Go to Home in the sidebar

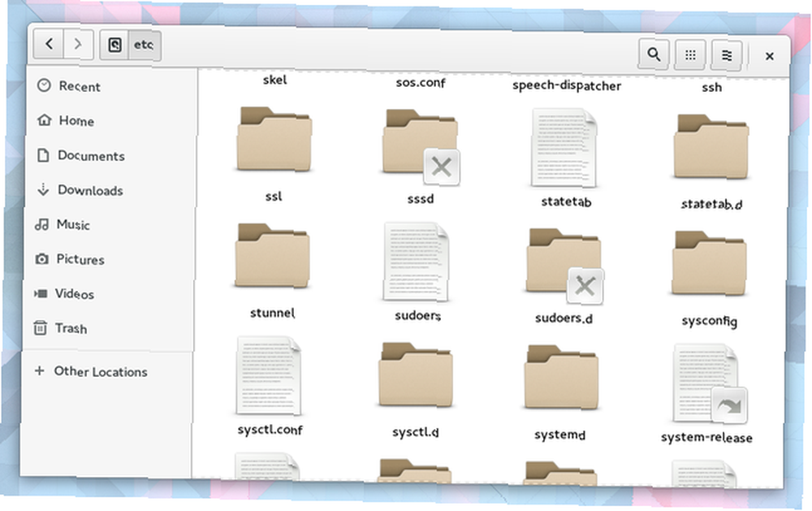point(110,121)
